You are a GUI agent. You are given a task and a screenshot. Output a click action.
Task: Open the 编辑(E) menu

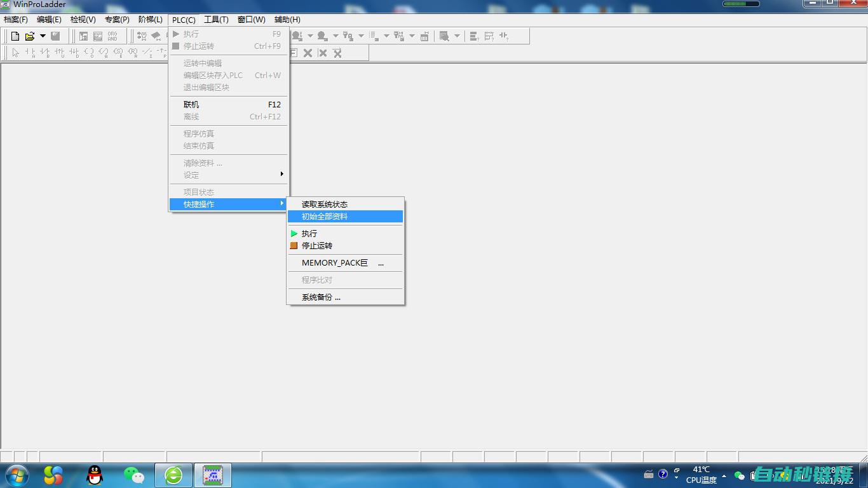pyautogui.click(x=50, y=20)
